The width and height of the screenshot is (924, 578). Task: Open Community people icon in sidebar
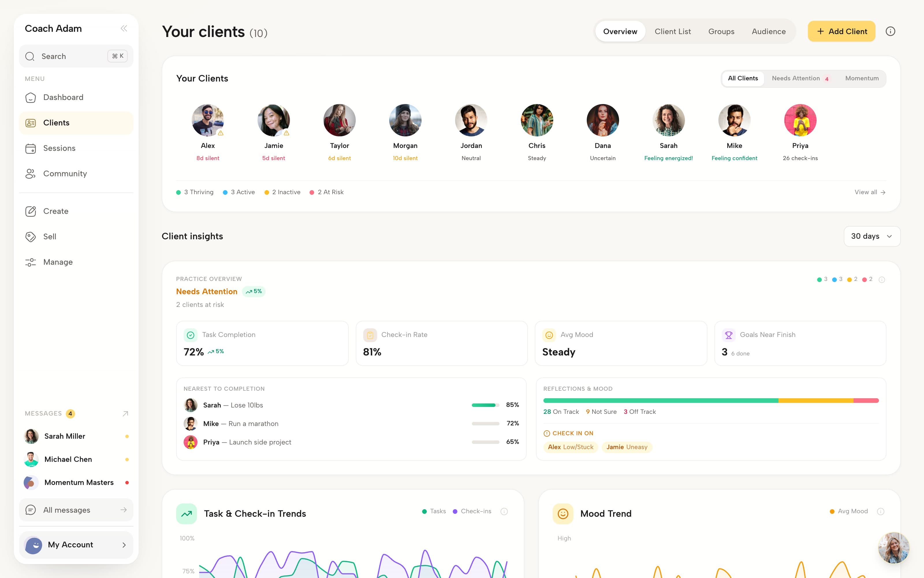pos(31,174)
